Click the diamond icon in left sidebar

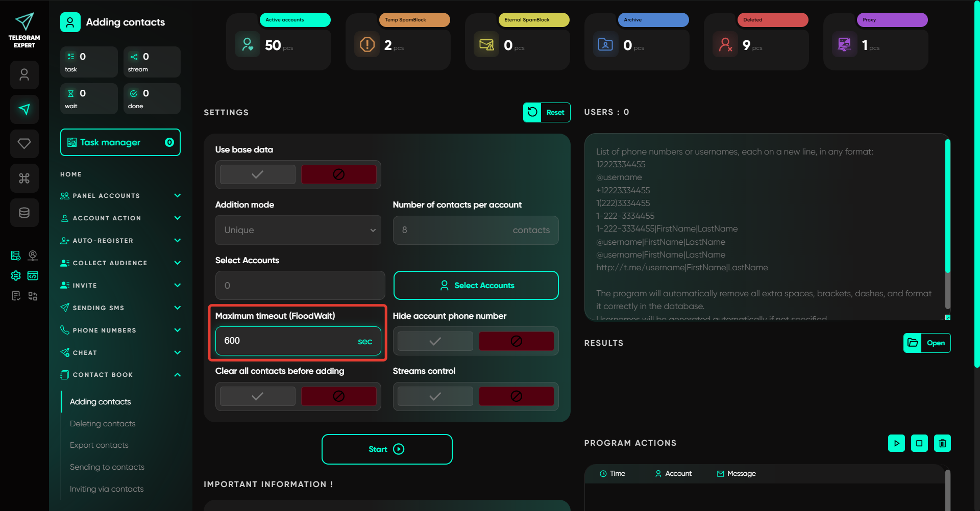point(24,144)
